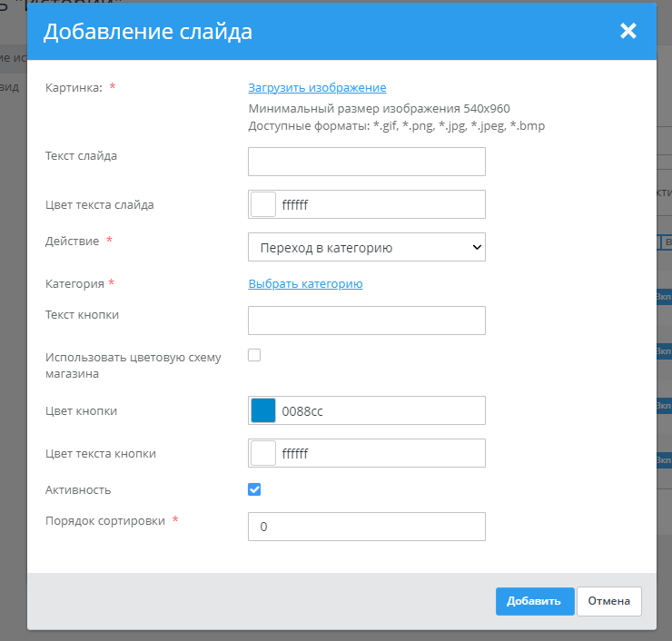
Task: Click the Порядок сортировки number field
Action: 366,527
